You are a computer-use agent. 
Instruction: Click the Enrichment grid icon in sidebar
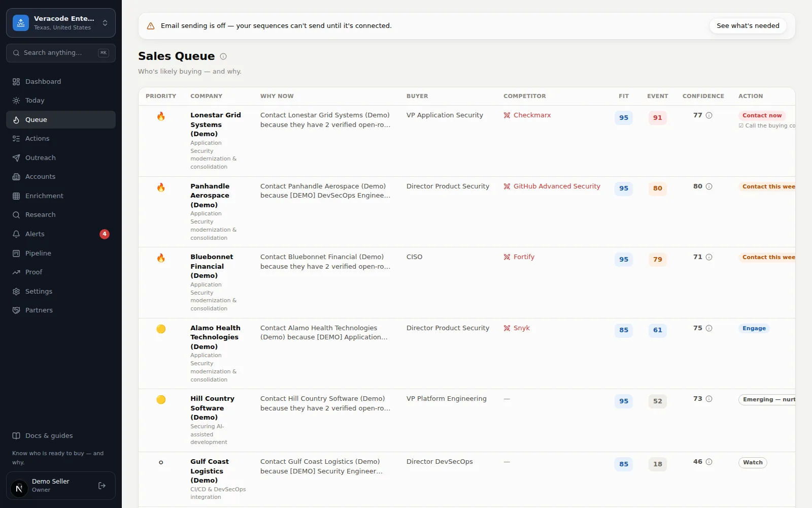click(16, 196)
